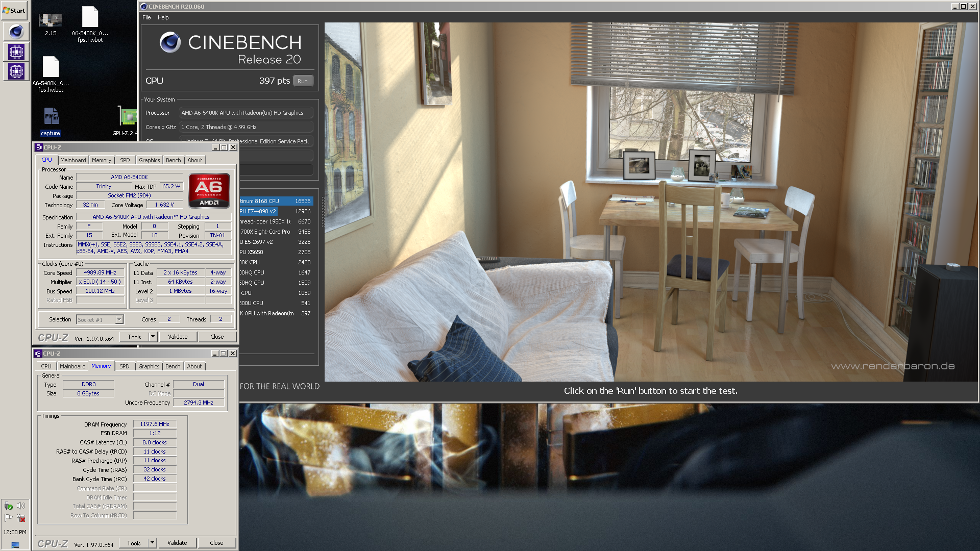Click the CAS# Latency value 8.0 clocks
The height and width of the screenshot is (551, 980).
click(x=155, y=443)
